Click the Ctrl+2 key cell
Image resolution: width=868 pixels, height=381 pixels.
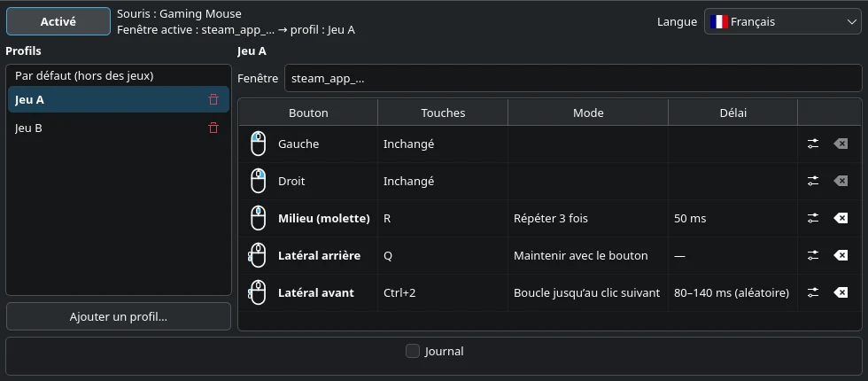tap(443, 292)
